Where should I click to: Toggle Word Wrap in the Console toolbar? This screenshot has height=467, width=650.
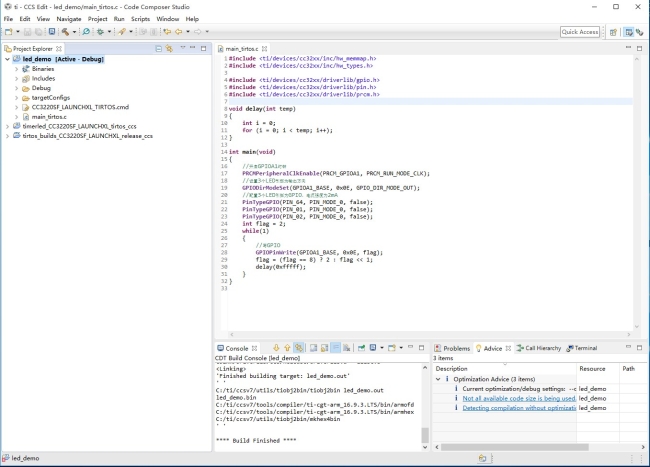tap(336, 348)
